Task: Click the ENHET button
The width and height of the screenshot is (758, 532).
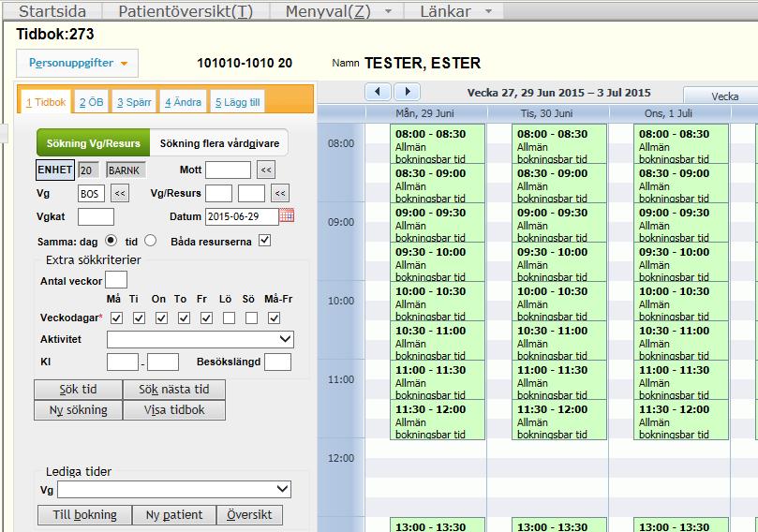Action: click(x=55, y=170)
